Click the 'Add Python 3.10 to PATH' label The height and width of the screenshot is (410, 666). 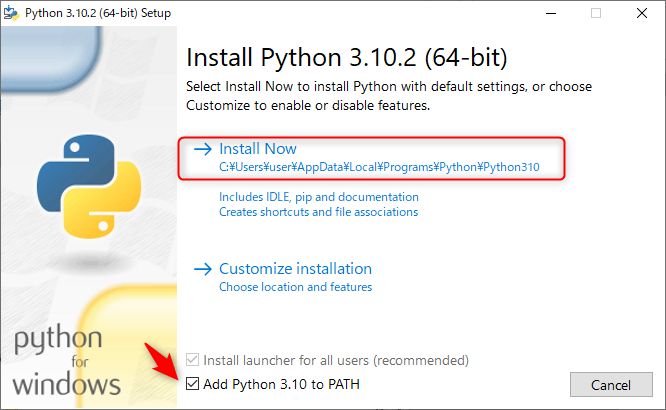coord(281,384)
